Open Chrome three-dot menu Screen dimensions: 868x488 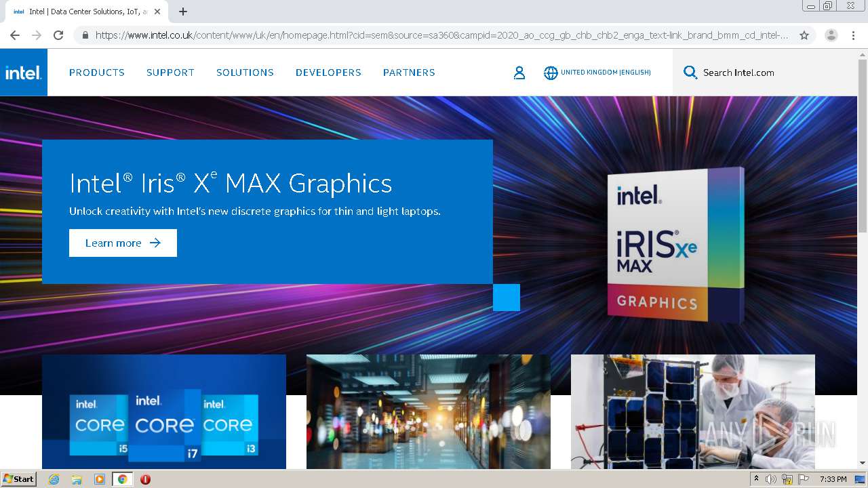pyautogui.click(x=853, y=35)
